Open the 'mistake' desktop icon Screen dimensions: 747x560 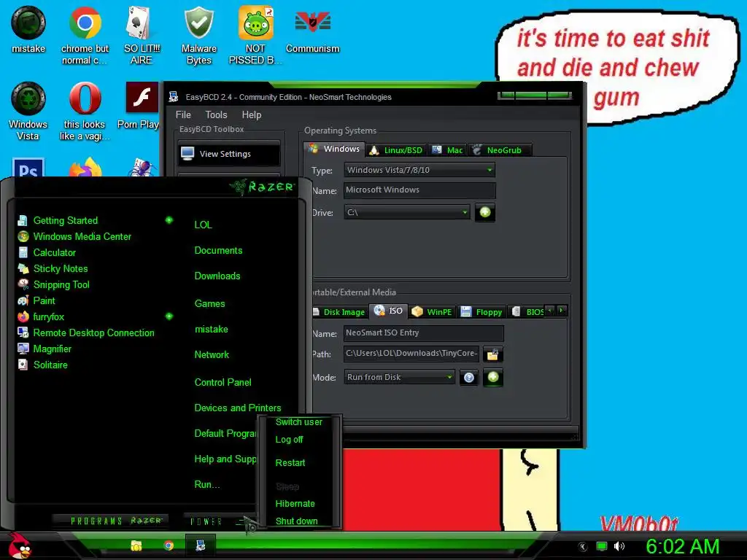point(28,29)
